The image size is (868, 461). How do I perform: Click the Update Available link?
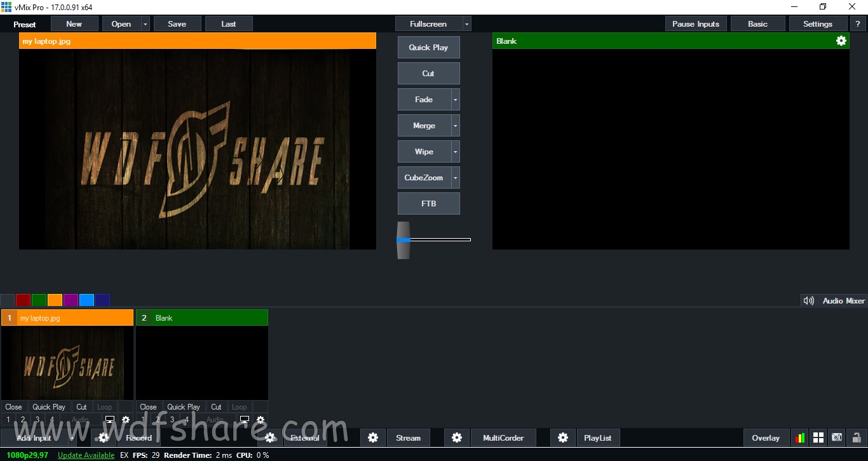pos(86,455)
